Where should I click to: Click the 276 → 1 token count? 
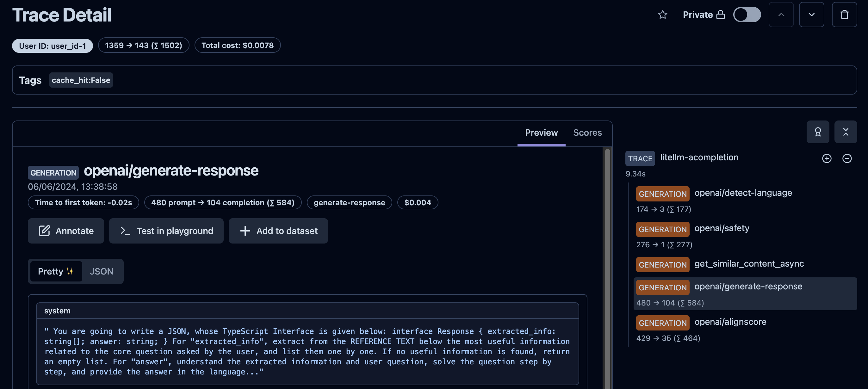pyautogui.click(x=664, y=244)
